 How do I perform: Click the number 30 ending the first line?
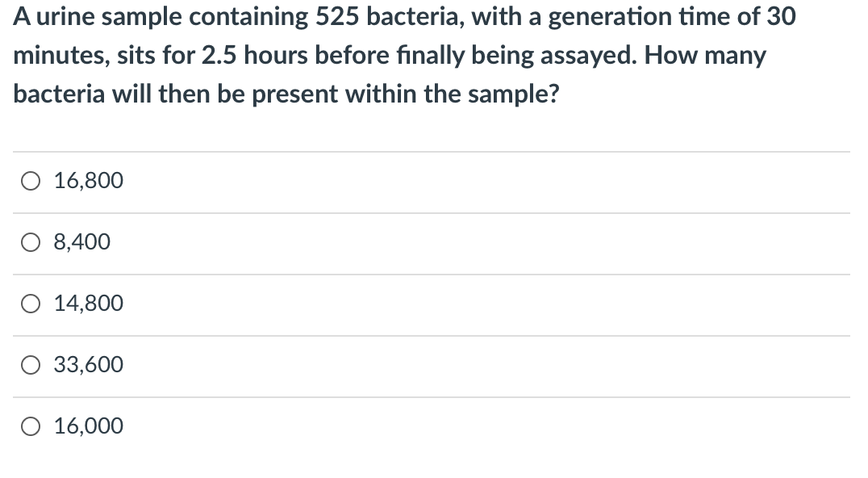click(781, 17)
